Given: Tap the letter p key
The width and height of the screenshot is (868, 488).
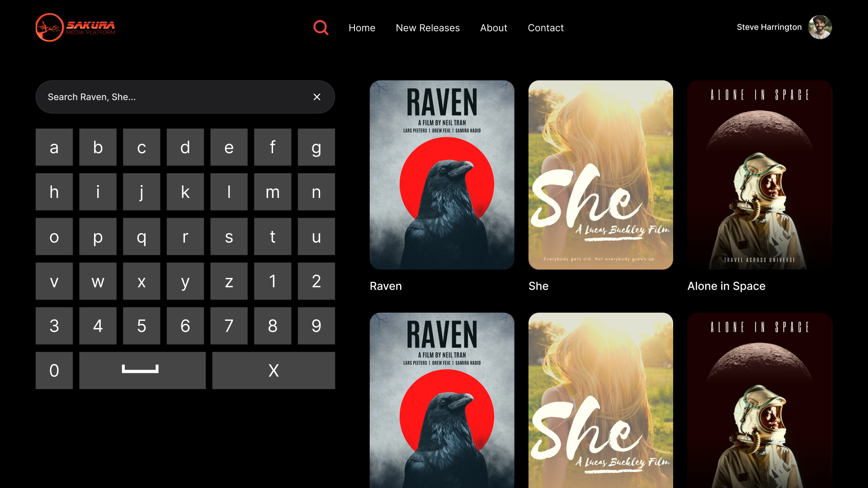Looking at the screenshot, I should point(98,237).
